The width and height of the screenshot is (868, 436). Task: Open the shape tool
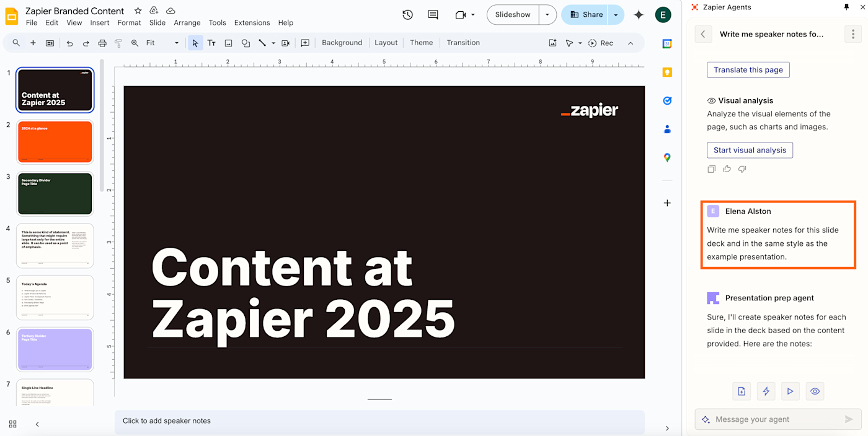click(246, 43)
